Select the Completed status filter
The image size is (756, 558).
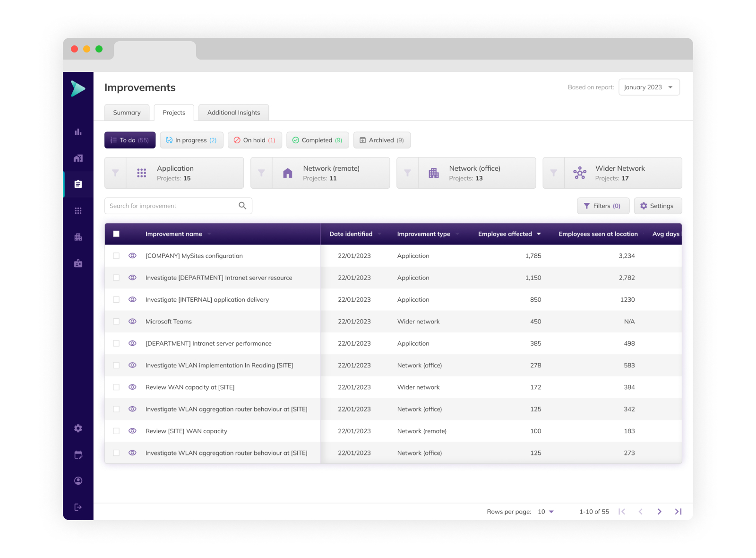[x=317, y=140]
